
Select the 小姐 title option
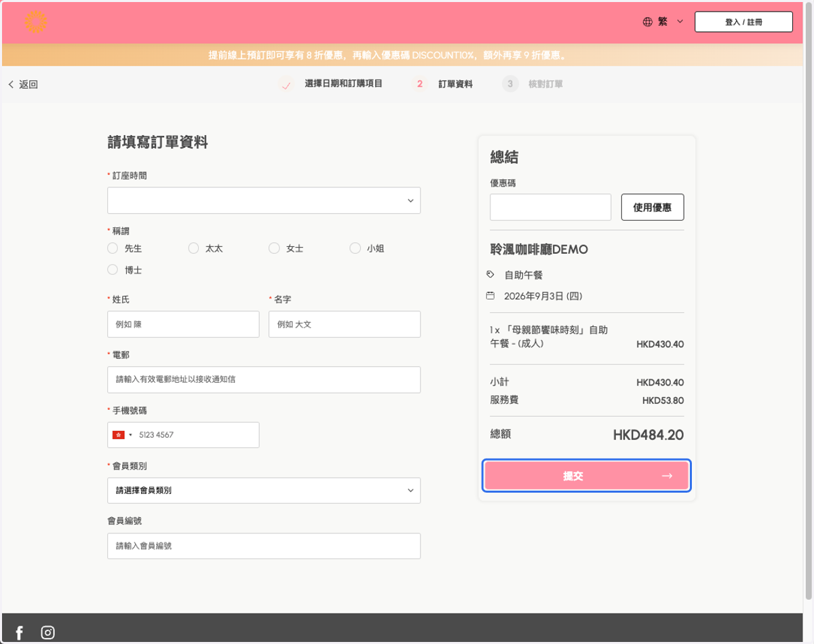[355, 248]
